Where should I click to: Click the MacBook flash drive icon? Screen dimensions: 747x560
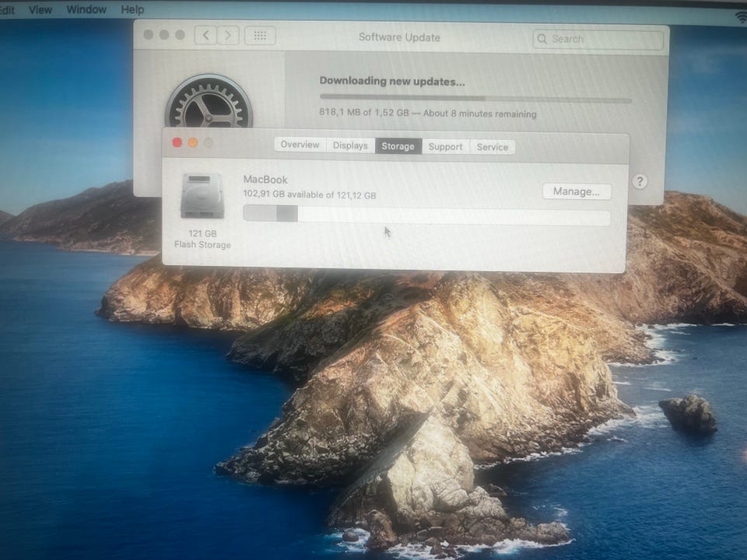point(202,196)
